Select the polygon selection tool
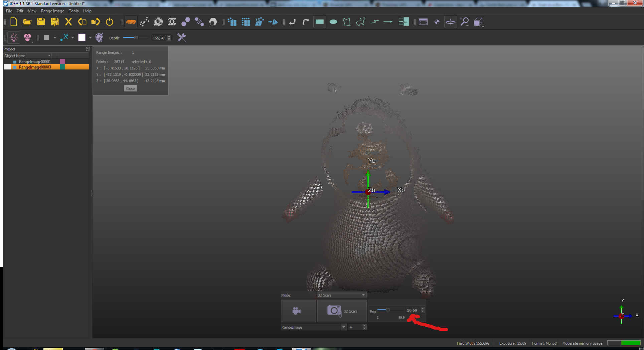The width and height of the screenshot is (644, 350). (347, 22)
